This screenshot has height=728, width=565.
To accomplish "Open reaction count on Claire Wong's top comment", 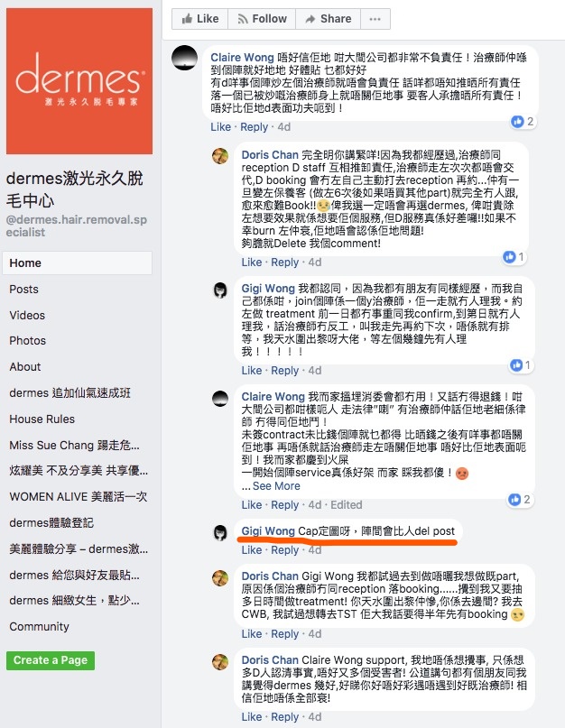I will point(523,122).
